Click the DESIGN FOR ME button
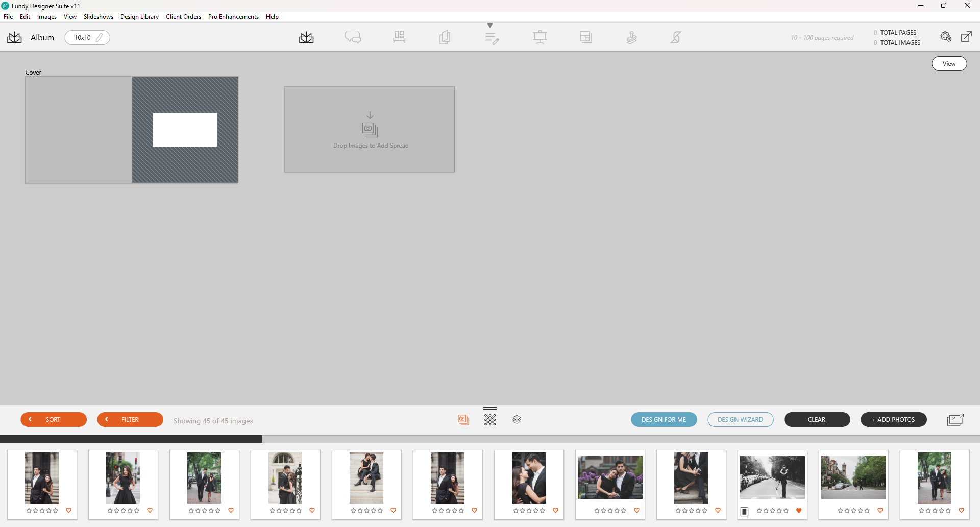 coord(664,419)
